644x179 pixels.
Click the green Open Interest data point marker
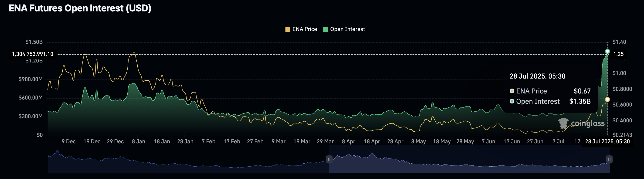[x=607, y=51]
